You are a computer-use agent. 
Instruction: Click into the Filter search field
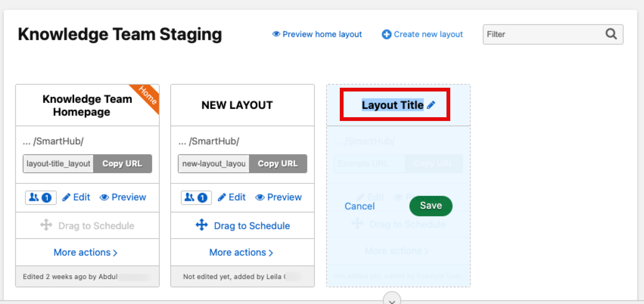pos(541,34)
